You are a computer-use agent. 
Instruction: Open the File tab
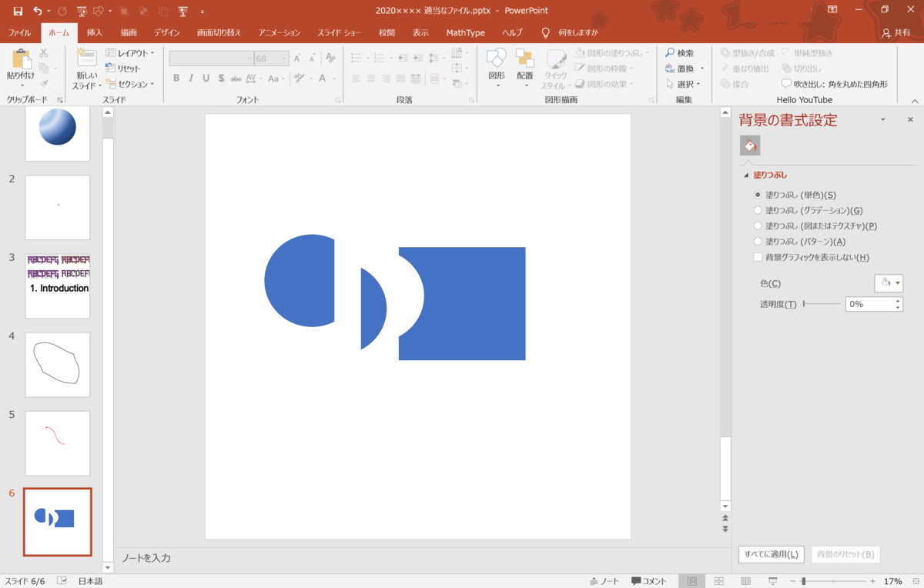(x=19, y=33)
